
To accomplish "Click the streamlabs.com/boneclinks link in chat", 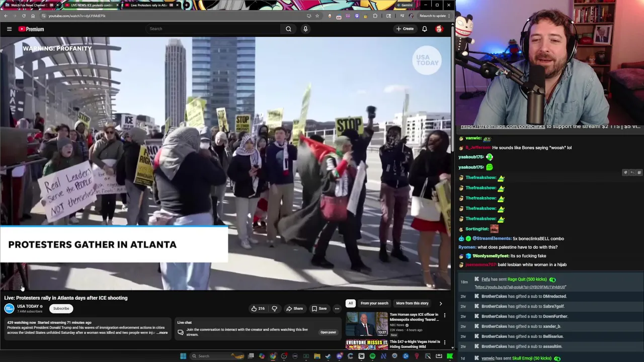I will tap(503, 127).
